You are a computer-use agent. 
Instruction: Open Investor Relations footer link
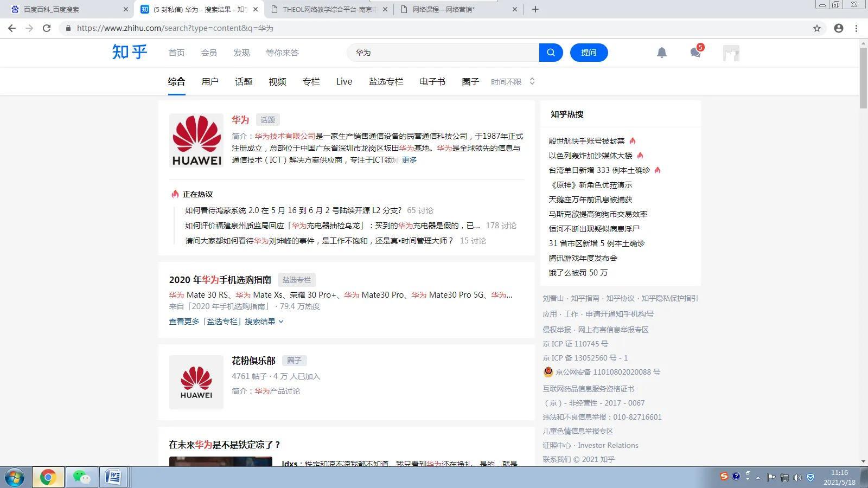tap(608, 445)
